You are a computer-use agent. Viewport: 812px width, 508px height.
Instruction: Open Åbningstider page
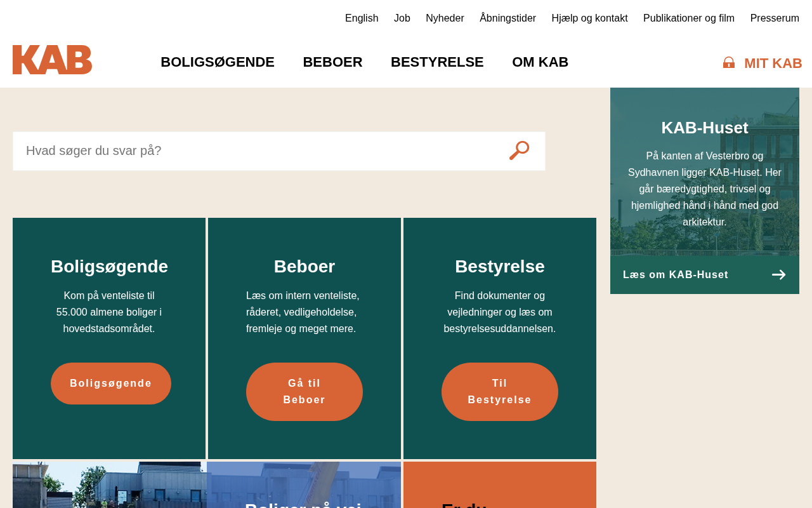coord(507,18)
